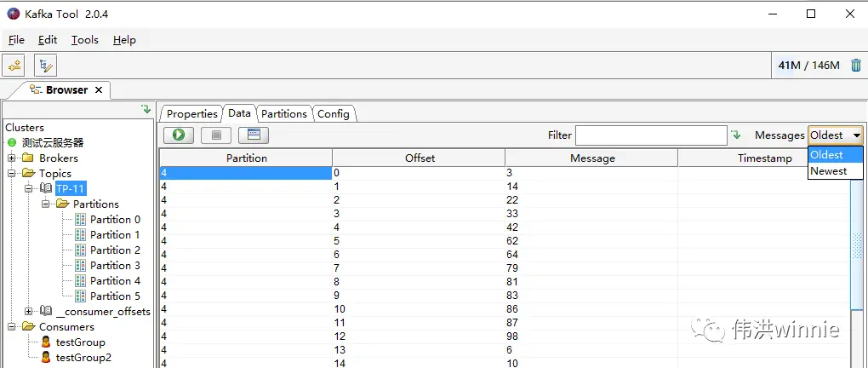Collapse the Partitions folder expander
The image size is (868, 368).
45,204
